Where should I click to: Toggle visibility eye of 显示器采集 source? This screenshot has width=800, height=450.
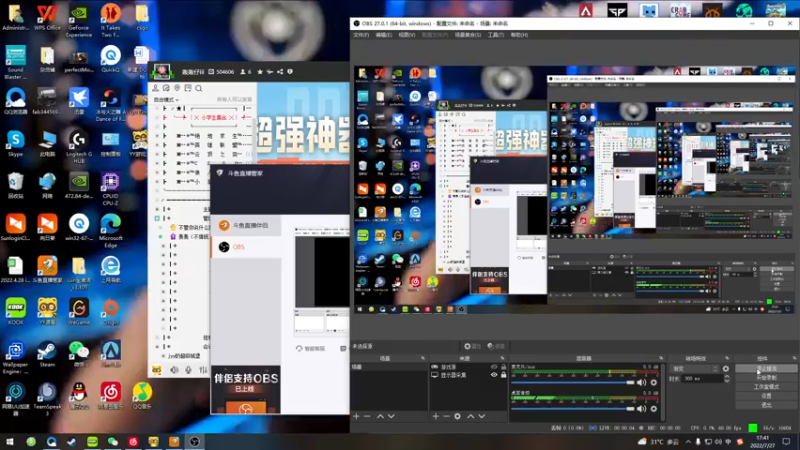coord(494,375)
